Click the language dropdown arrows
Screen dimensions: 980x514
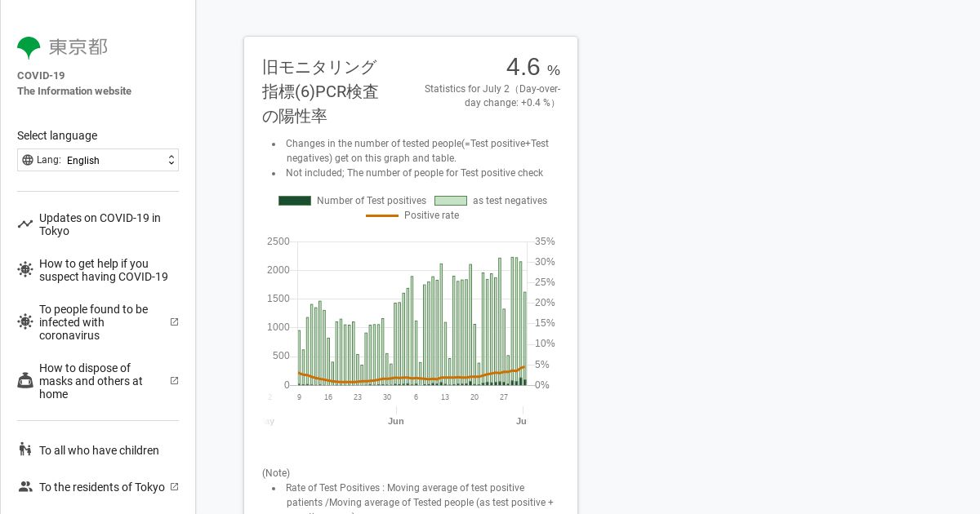[x=171, y=160]
